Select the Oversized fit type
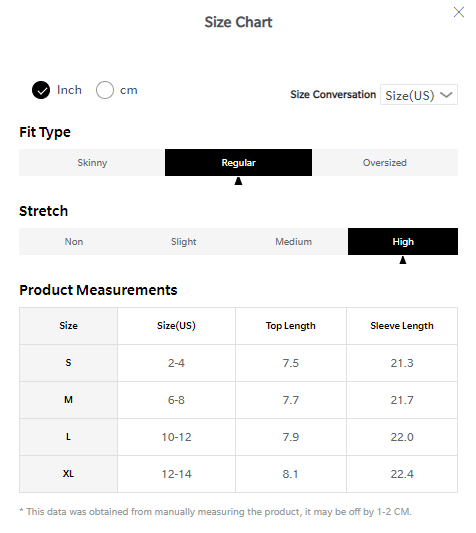 coord(385,162)
